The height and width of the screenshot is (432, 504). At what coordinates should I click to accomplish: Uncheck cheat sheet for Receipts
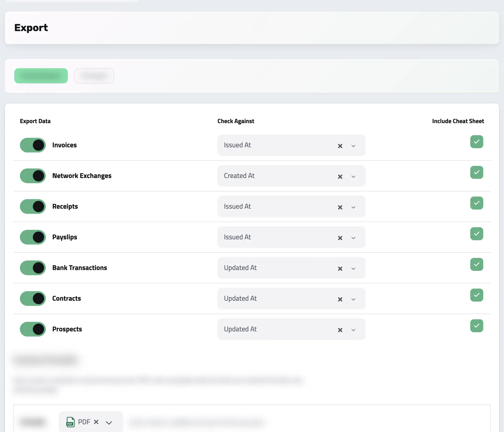(x=477, y=203)
